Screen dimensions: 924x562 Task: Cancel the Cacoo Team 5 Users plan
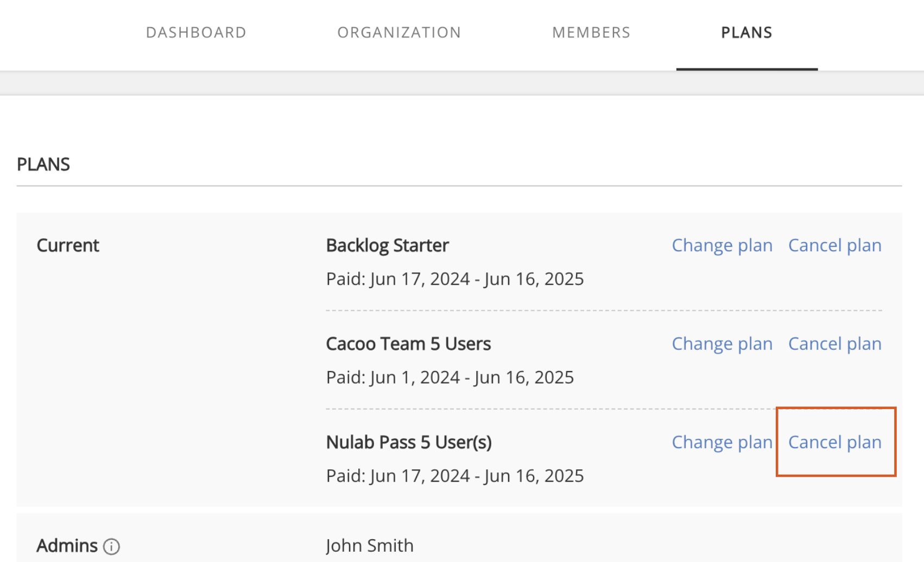click(x=834, y=344)
